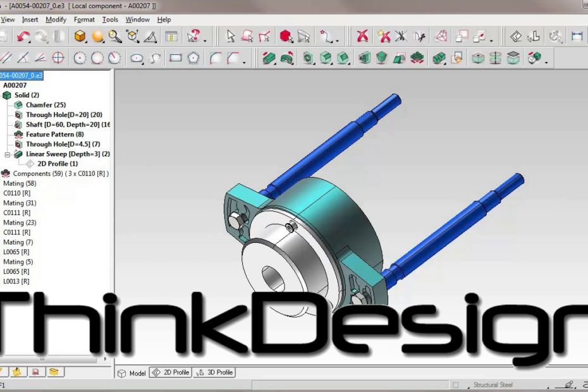Click the green feature pattern balls icon

click(417, 58)
